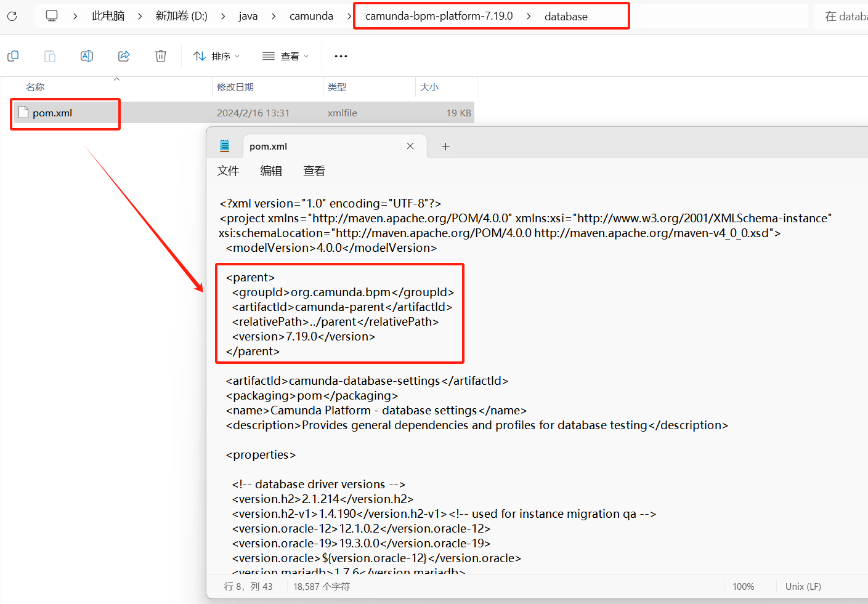Click the Notepad app icon

[225, 146]
